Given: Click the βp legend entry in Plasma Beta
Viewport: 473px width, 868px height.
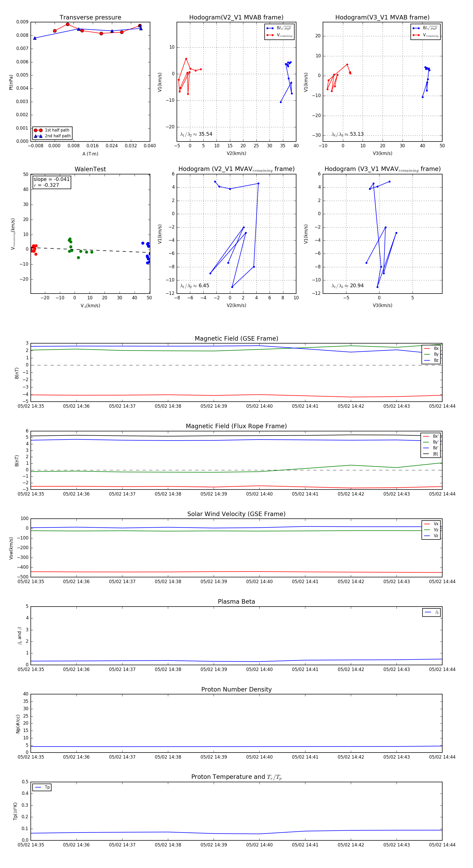Looking at the screenshot, I should click(432, 612).
